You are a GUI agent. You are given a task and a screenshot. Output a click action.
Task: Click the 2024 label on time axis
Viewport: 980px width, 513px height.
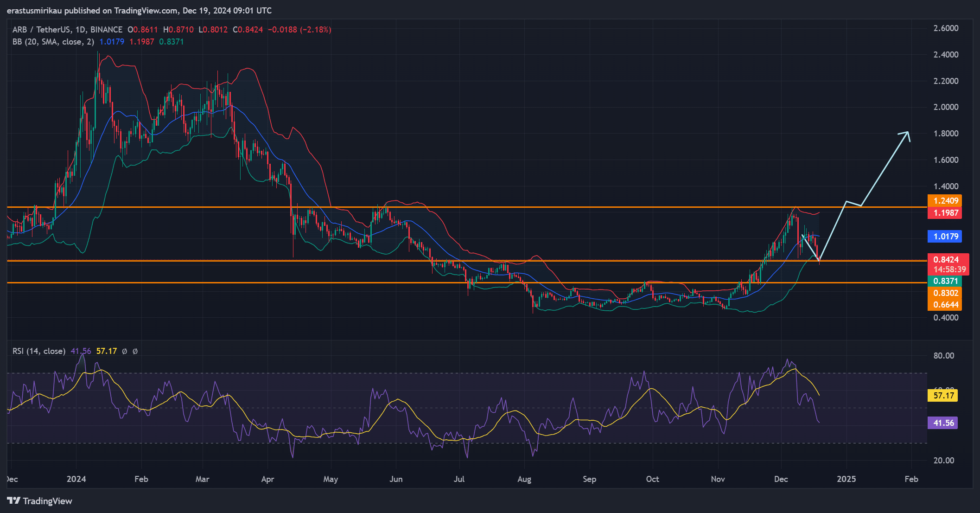click(76, 479)
